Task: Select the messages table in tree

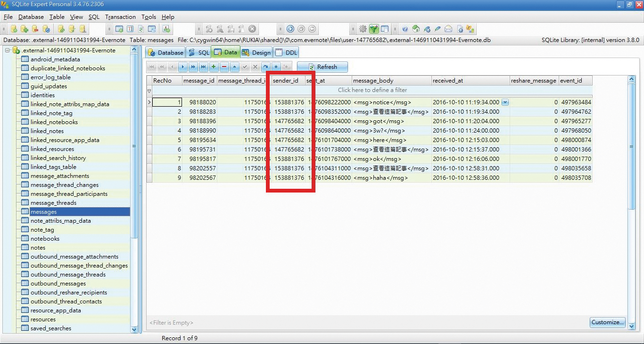Action: tap(43, 212)
